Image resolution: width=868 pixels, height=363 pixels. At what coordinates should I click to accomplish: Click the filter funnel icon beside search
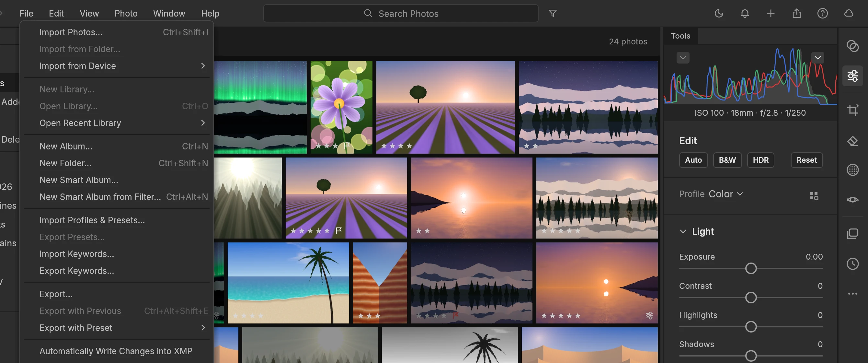point(553,14)
